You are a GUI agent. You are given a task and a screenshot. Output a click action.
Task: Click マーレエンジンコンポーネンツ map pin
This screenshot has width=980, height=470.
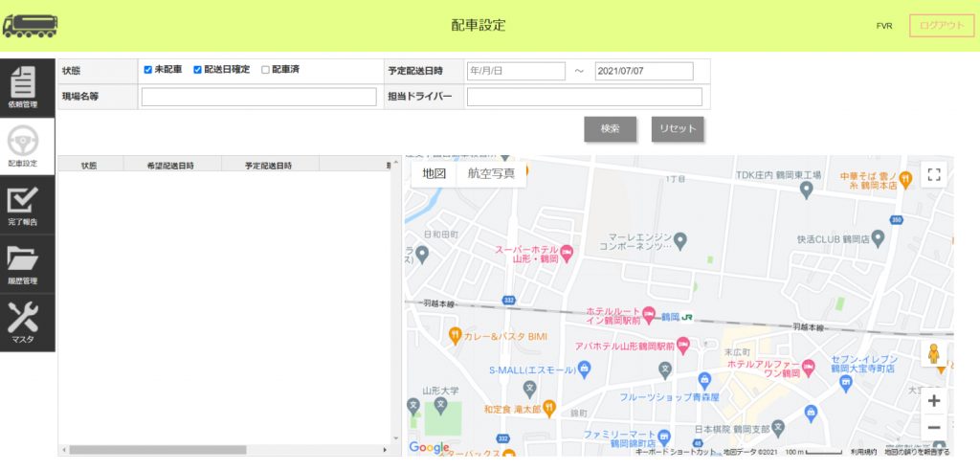(680, 239)
